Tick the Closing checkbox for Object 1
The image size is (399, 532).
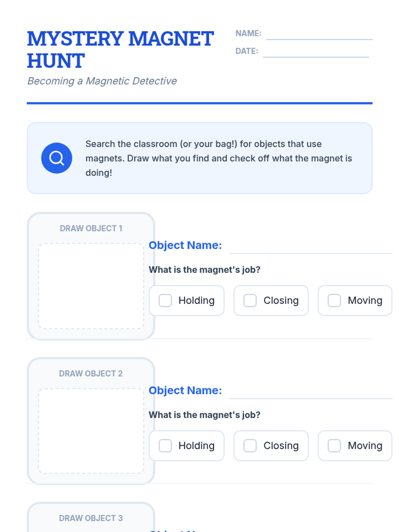pyautogui.click(x=250, y=301)
